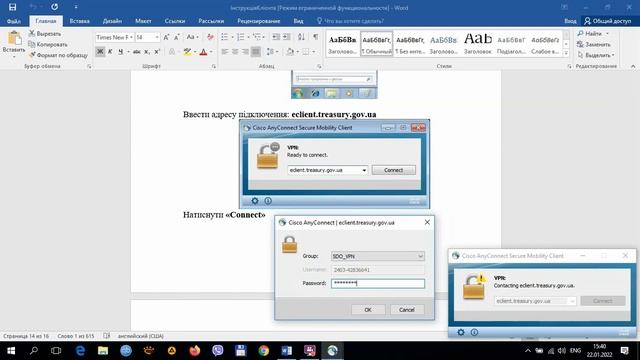Click the shading paint bucket color
The width and height of the screenshot is (640, 360).
[x=290, y=52]
